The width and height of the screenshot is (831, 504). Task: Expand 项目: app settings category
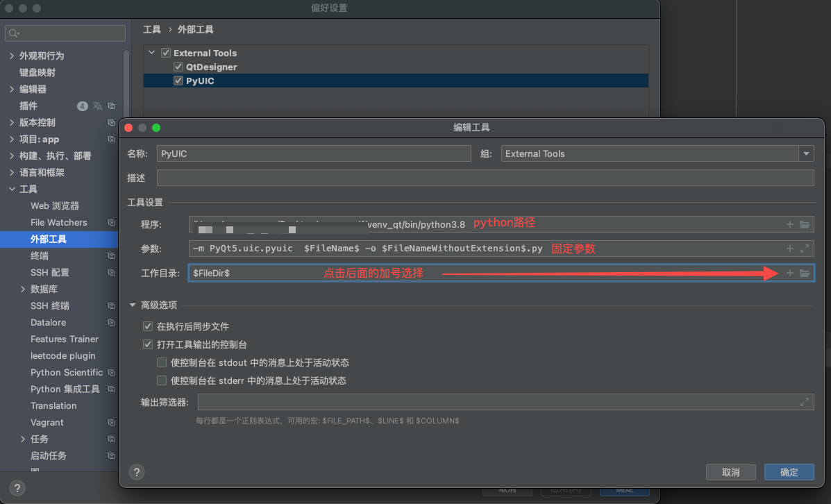point(12,140)
